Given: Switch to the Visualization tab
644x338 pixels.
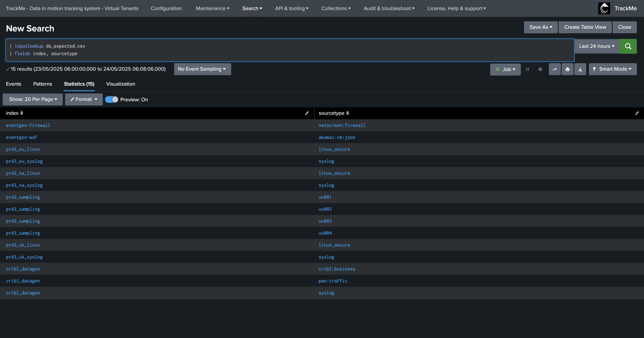Looking at the screenshot, I should pyautogui.click(x=121, y=84).
